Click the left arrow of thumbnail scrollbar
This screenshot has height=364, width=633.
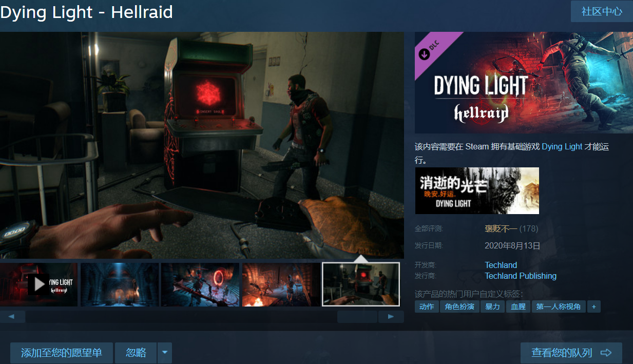click(x=13, y=317)
